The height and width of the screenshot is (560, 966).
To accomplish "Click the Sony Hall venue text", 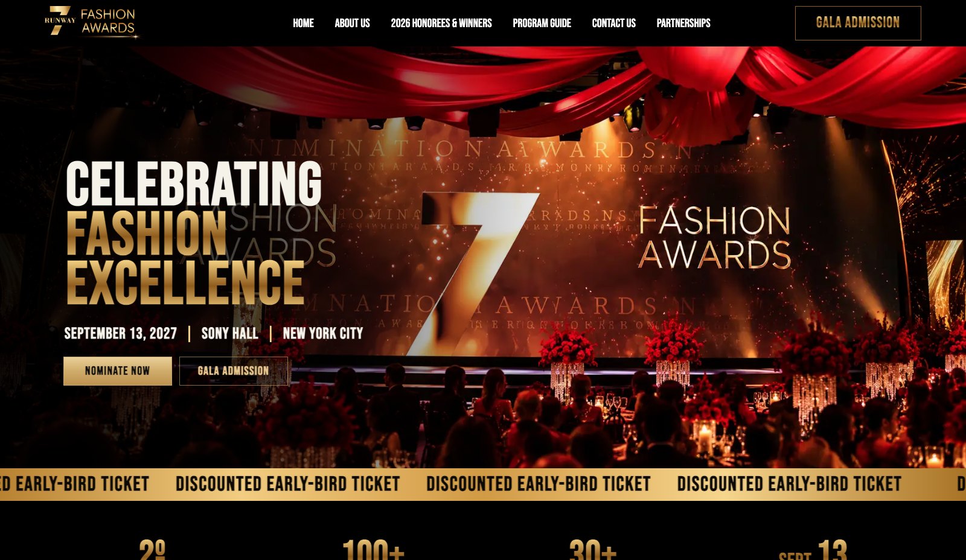I will 229,333.
